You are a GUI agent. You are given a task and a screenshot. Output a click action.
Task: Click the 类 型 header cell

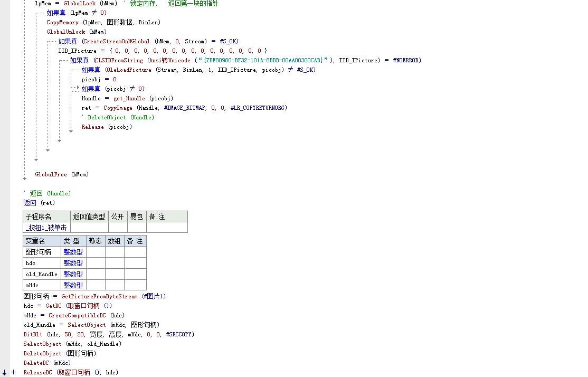pyautogui.click(x=73, y=241)
